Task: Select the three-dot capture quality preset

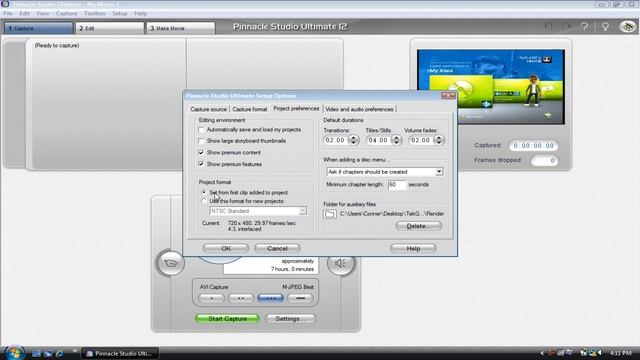Action: (x=270, y=298)
